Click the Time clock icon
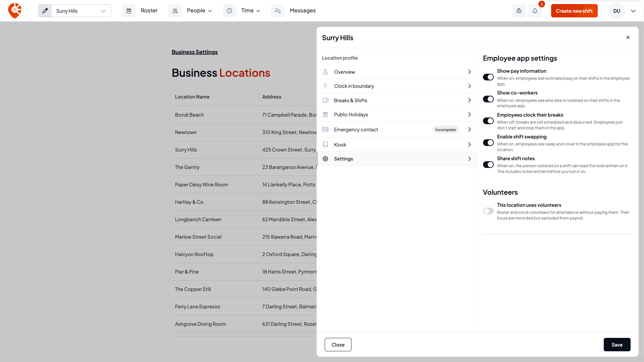Viewport: 644px width, 362px height. pyautogui.click(x=229, y=11)
